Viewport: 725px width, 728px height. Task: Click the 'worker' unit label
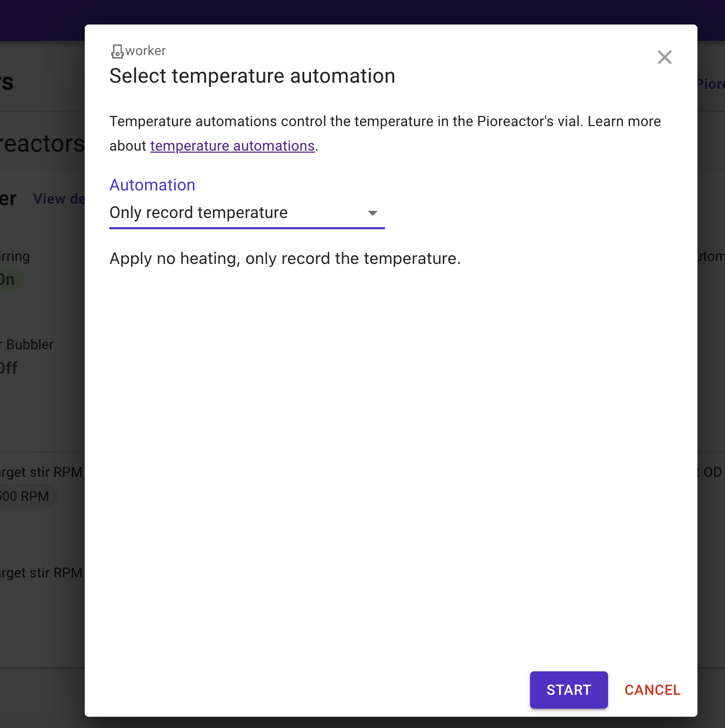point(146,51)
